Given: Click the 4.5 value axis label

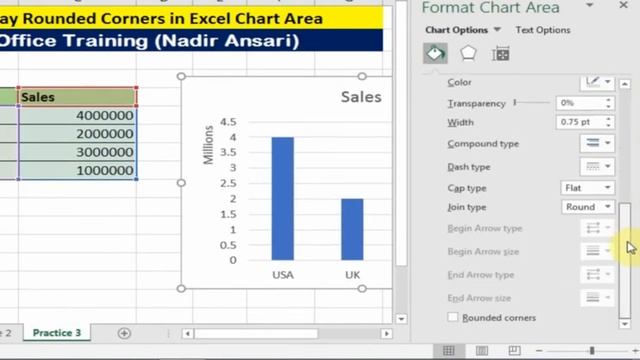Looking at the screenshot, I should pyautogui.click(x=228, y=122).
